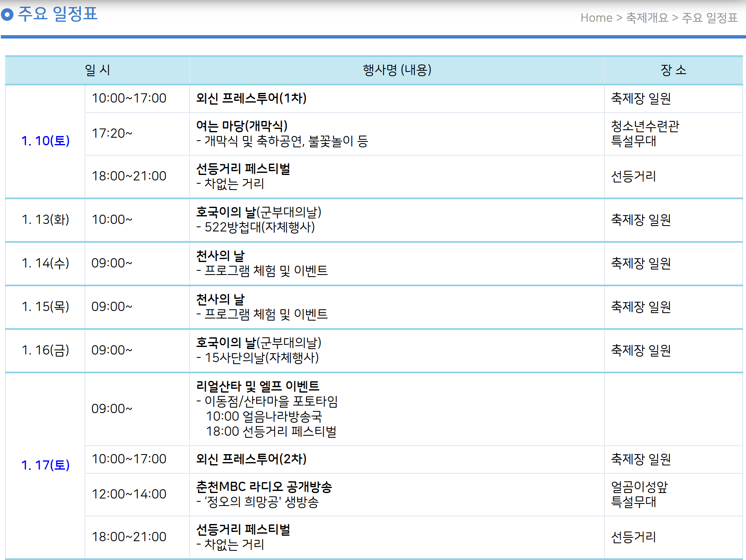Viewport: 746px width, 560px height.
Task: Click the 행사명 (내용) column header
Action: (397, 70)
